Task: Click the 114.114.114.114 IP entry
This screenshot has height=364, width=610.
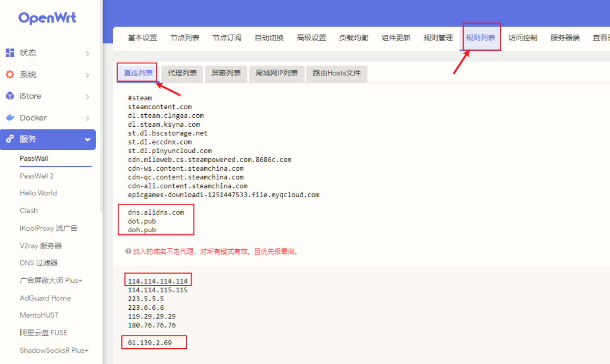Action: 158,281
